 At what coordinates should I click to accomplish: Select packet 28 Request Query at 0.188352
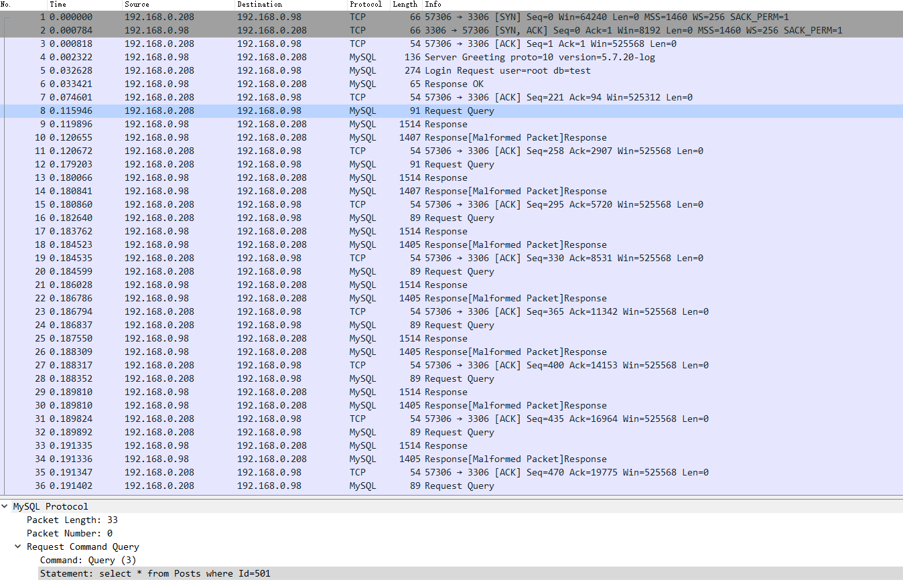(x=451, y=378)
